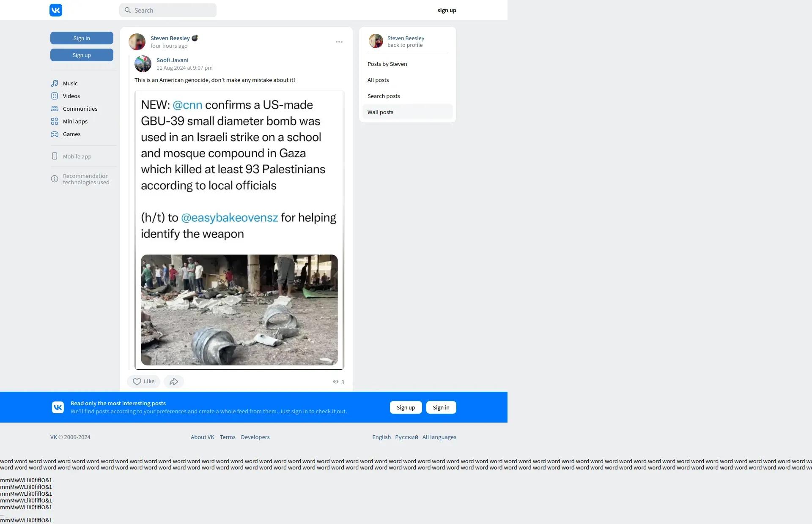Click the share arrow under post
The width and height of the screenshot is (812, 524).
174,382
